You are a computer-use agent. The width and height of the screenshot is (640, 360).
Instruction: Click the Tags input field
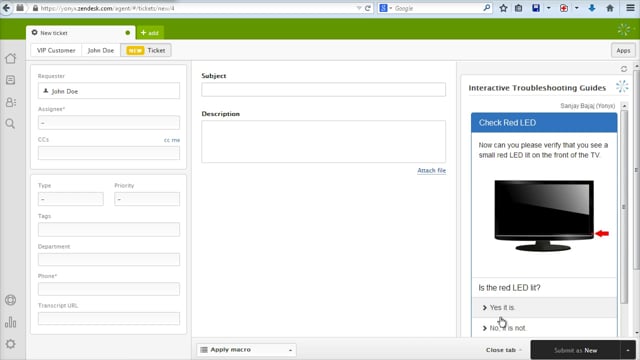pos(109,229)
